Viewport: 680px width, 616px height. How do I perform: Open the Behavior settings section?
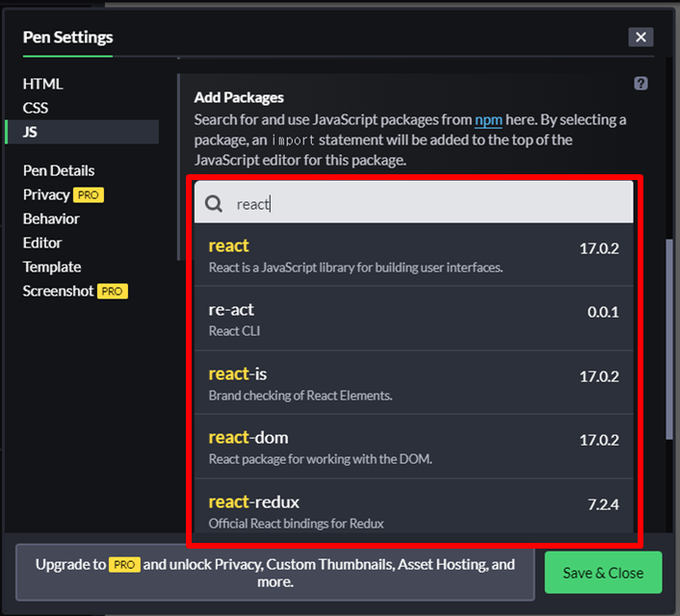point(51,218)
